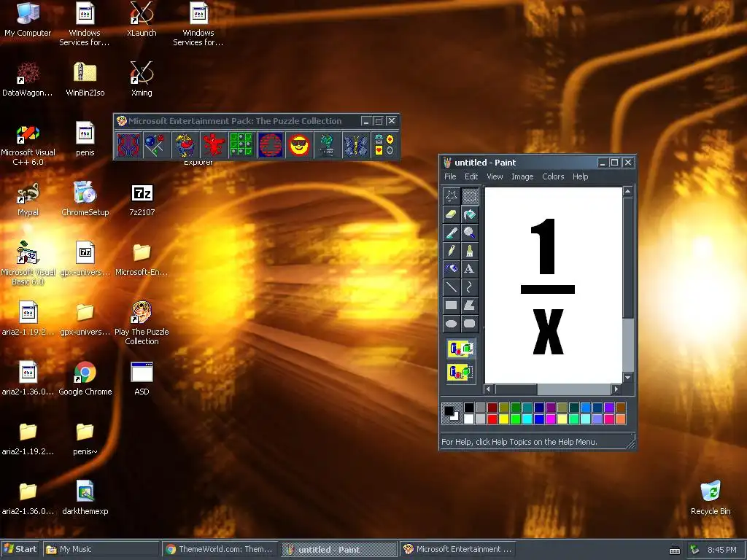Open the Image menu in Paint

(x=522, y=176)
